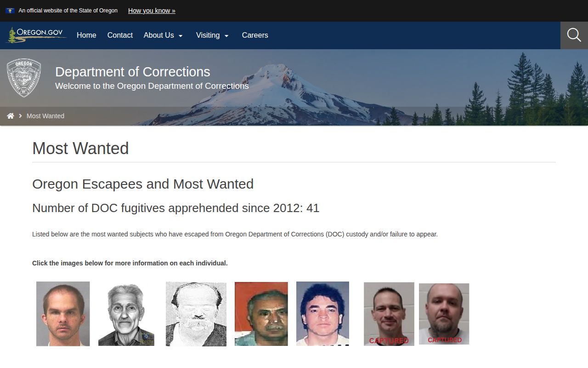Open the site search magnifier

click(x=574, y=35)
